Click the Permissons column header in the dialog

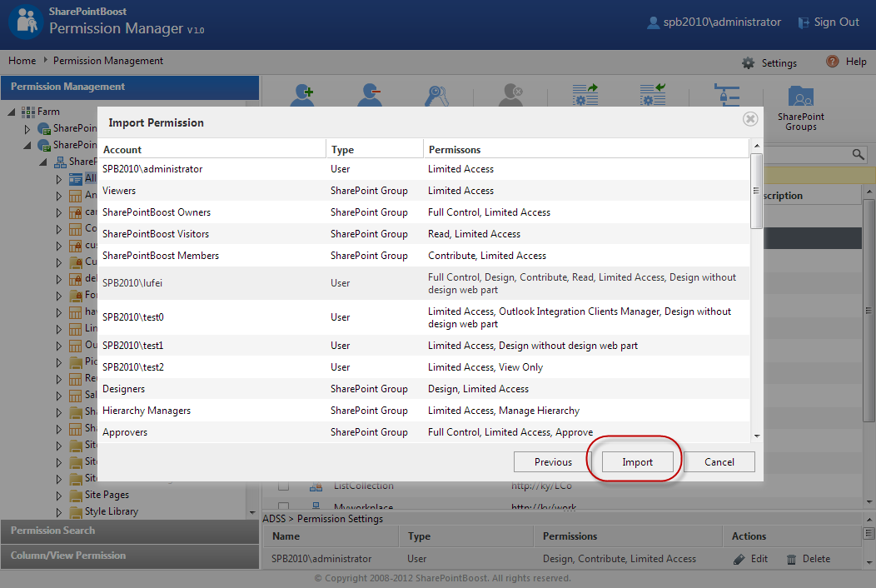tap(586, 150)
